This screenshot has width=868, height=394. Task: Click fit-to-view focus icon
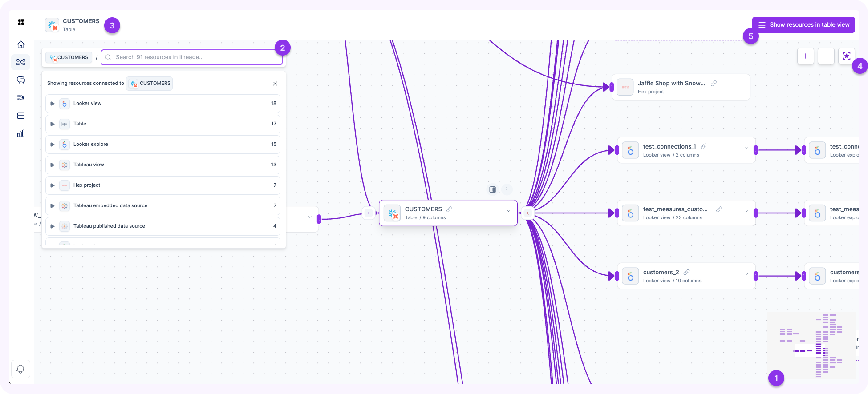coord(846,56)
